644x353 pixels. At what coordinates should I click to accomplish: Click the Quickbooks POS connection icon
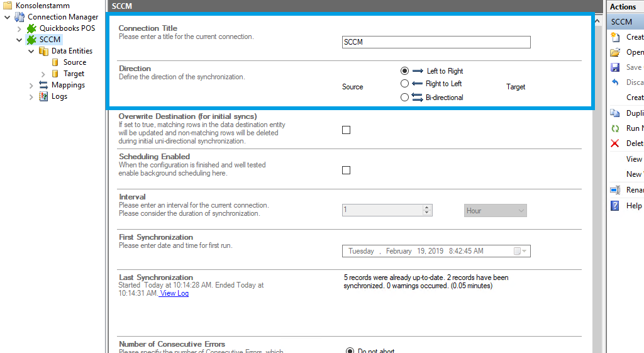pos(31,28)
